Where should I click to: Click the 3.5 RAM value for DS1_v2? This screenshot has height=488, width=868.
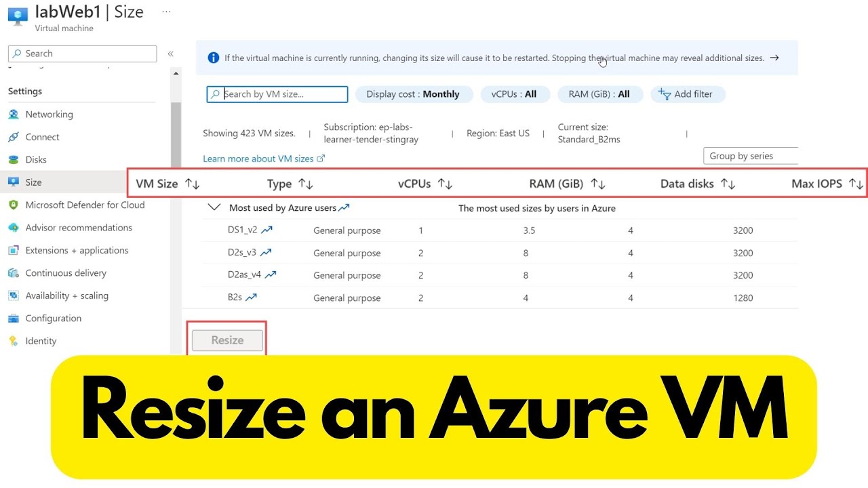click(529, 230)
